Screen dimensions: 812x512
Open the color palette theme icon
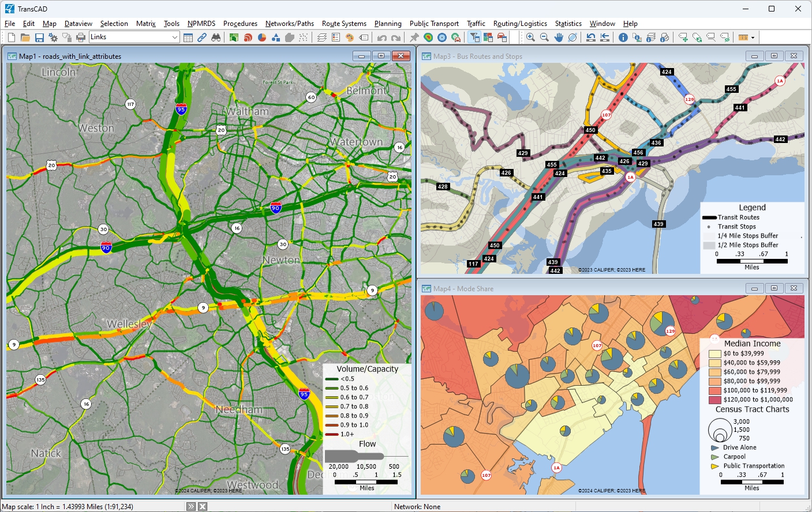point(349,37)
